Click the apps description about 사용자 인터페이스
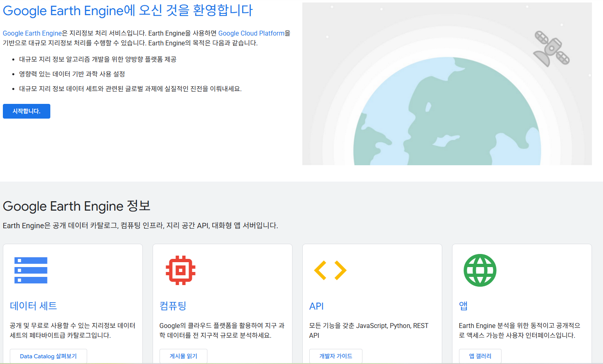Screen dimensions: 603x364 tap(520, 330)
